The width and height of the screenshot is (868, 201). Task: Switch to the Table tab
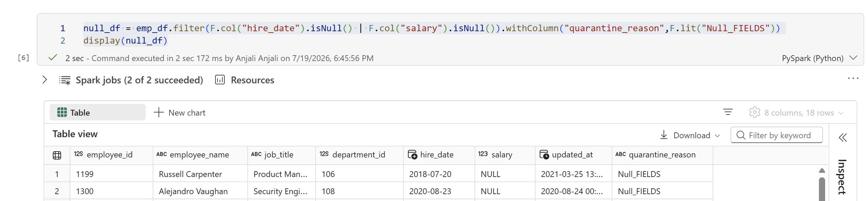click(x=98, y=113)
